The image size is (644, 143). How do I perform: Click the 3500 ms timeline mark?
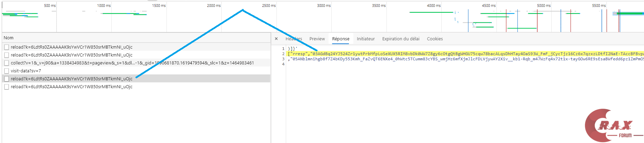click(379, 6)
